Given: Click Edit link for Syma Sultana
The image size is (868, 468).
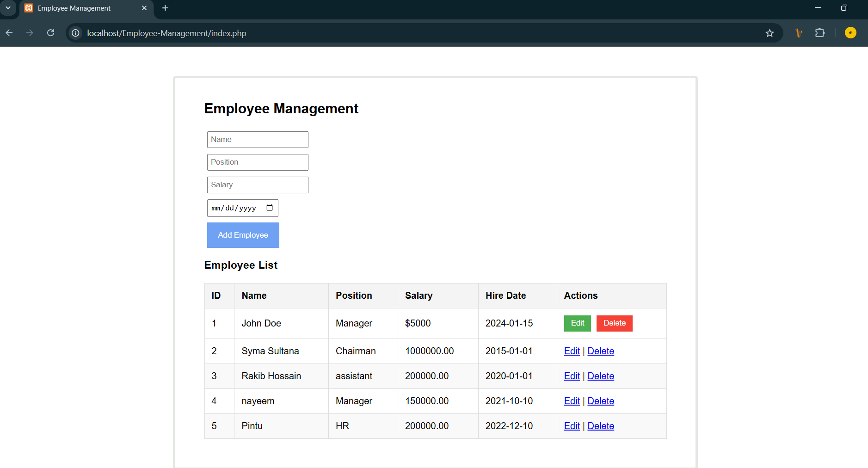Looking at the screenshot, I should 572,351.
